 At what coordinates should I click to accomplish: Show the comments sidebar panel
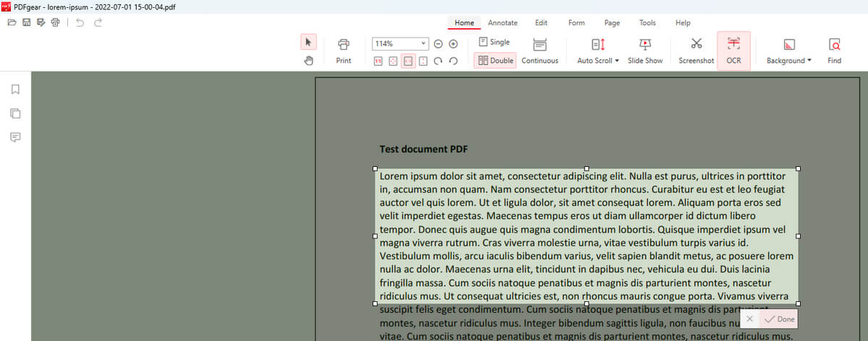(x=15, y=137)
